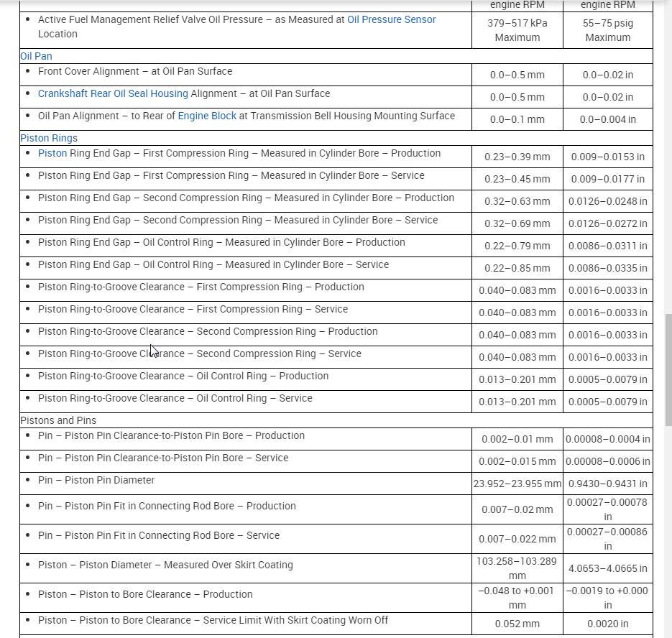
Task: Select the 0.00027–0.00086 in cell
Action: (x=608, y=539)
